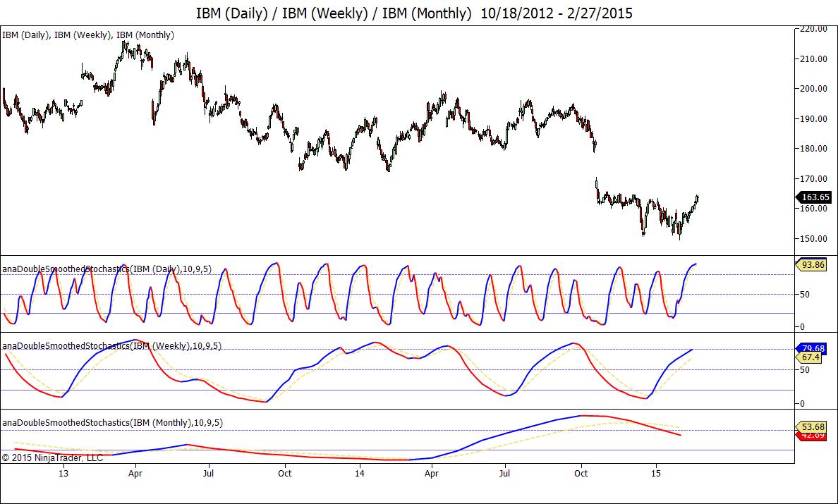Image resolution: width=838 pixels, height=504 pixels.
Task: Click the last price marker 163.65
Action: point(815,197)
